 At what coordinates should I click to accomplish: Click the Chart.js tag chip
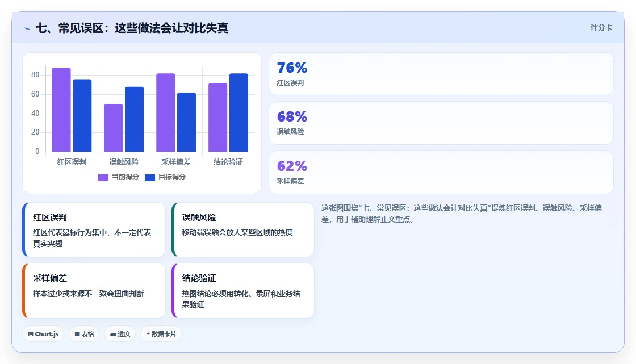tap(43, 334)
